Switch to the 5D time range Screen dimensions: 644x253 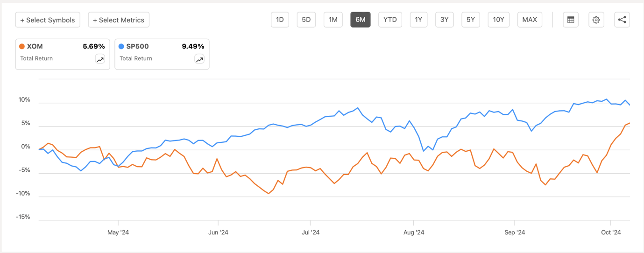click(306, 20)
